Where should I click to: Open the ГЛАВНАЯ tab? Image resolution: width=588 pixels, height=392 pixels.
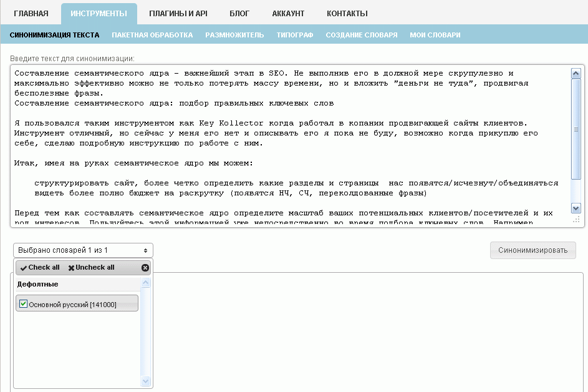[x=31, y=14]
